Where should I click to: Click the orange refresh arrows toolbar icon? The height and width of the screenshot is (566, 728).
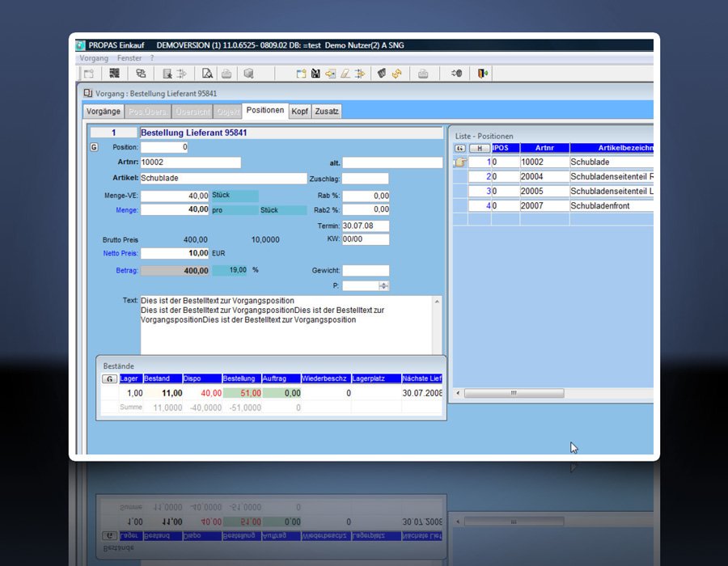tap(397, 74)
